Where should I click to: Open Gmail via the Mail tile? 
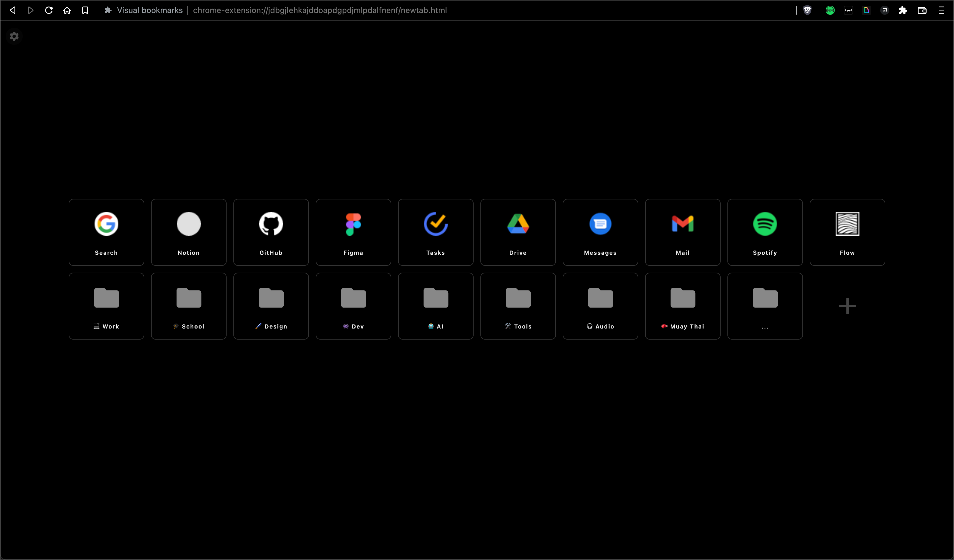coord(682,232)
